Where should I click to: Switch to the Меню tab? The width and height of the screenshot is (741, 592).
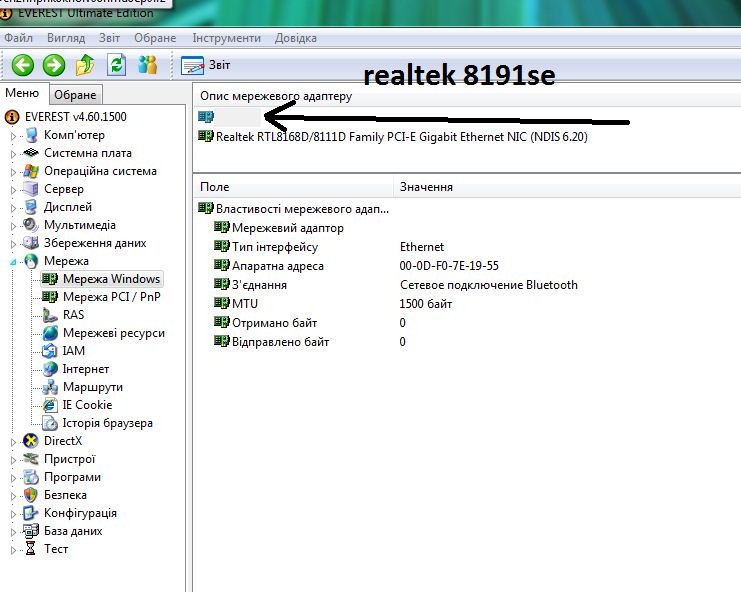click(x=22, y=93)
